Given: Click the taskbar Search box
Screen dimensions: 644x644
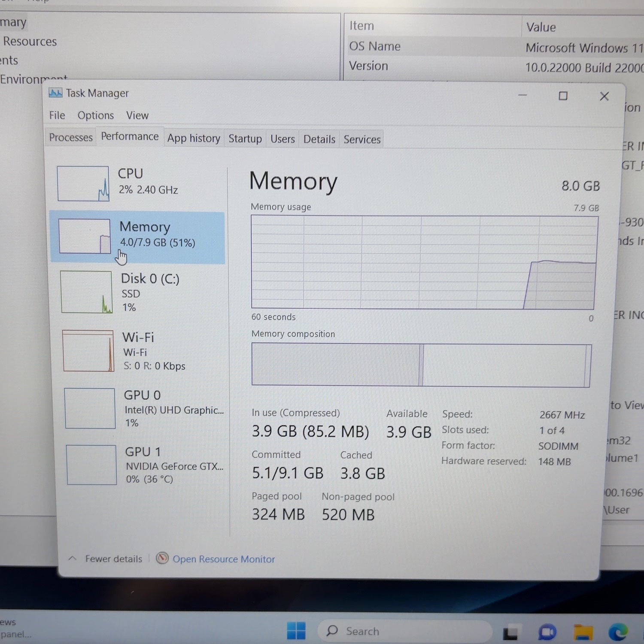Looking at the screenshot, I should tap(404, 631).
